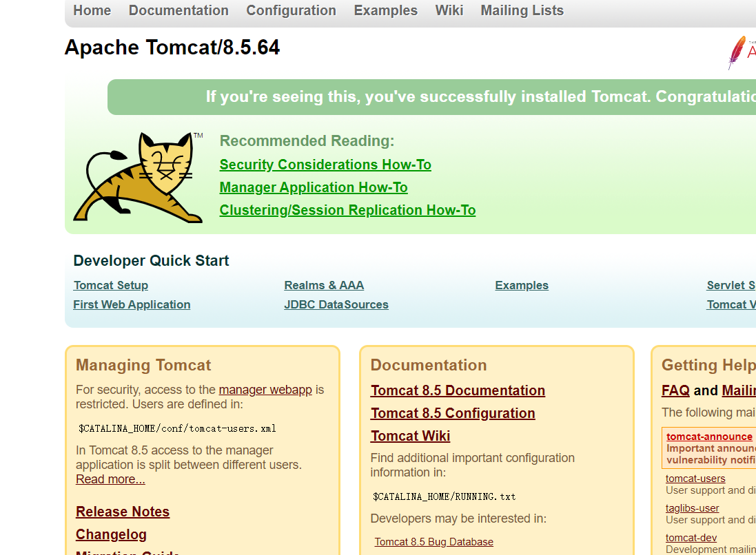Click the Developer Quick Start heading
756x555 pixels.
[151, 261]
